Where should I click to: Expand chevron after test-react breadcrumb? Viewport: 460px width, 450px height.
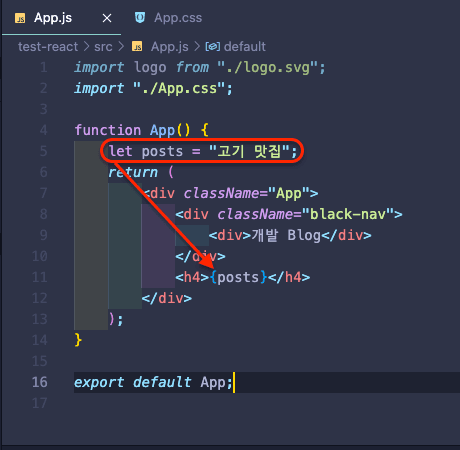(86, 47)
